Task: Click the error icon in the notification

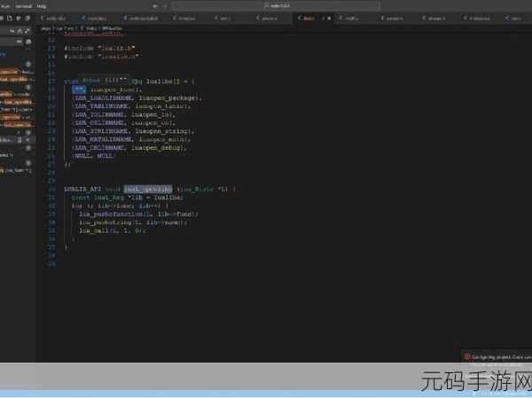Action: click(467, 357)
